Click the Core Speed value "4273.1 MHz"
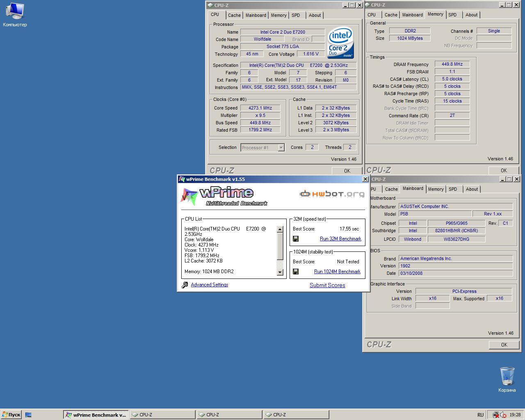This screenshot has width=525, height=420. [x=260, y=108]
